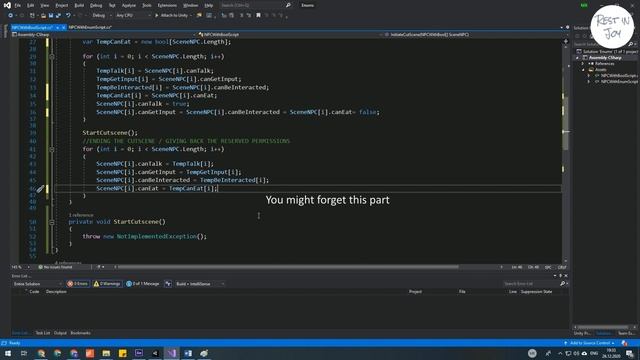Open the Debug menu

[x=96, y=5]
